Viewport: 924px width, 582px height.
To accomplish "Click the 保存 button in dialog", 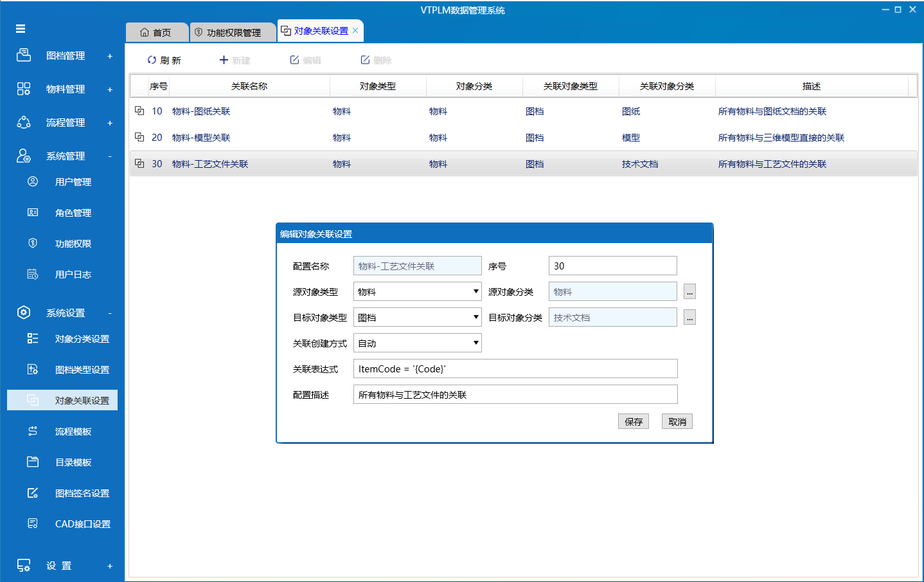I will 633,421.
